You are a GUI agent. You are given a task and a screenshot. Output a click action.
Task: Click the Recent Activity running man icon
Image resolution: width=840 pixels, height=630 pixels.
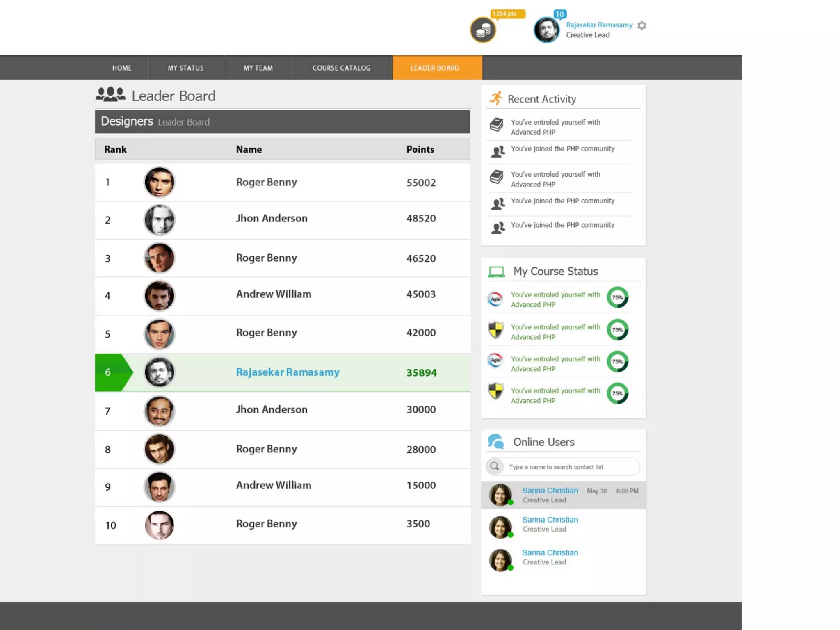pyautogui.click(x=496, y=98)
